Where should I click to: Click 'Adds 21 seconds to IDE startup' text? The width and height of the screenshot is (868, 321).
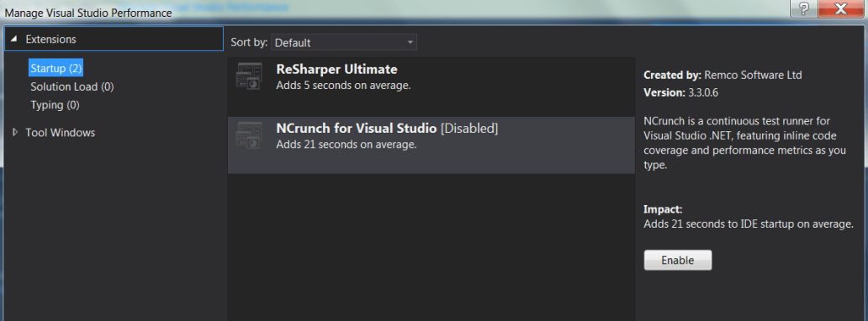(749, 224)
